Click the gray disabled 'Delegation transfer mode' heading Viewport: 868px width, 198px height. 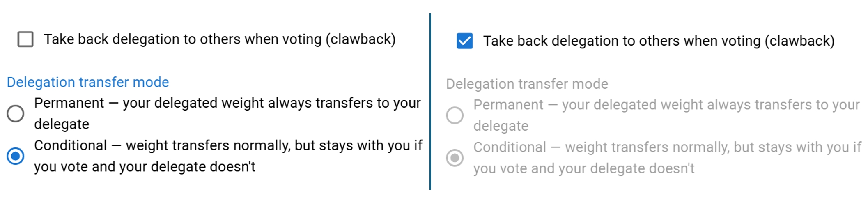click(x=527, y=84)
